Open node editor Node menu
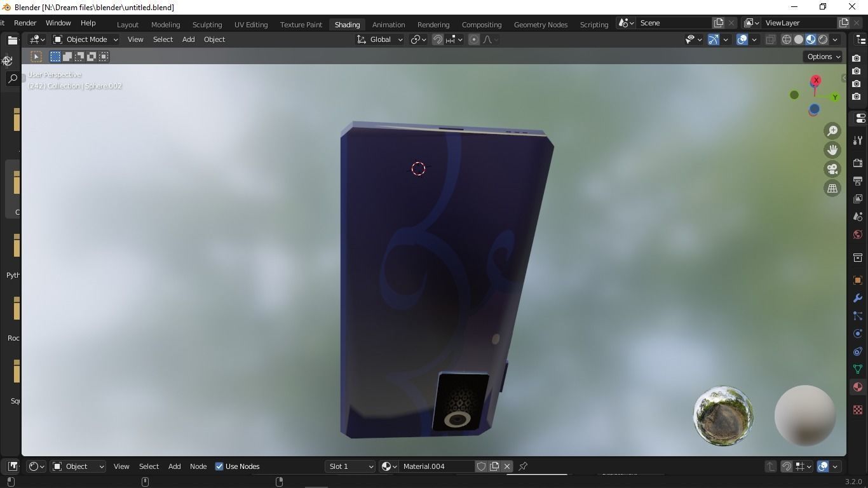Viewport: 868px width, 488px height. (198, 466)
